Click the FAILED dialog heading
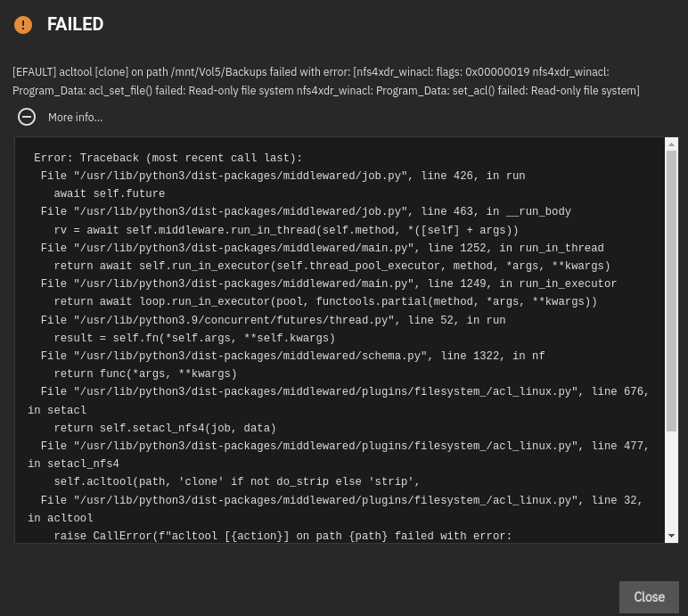 click(x=75, y=24)
